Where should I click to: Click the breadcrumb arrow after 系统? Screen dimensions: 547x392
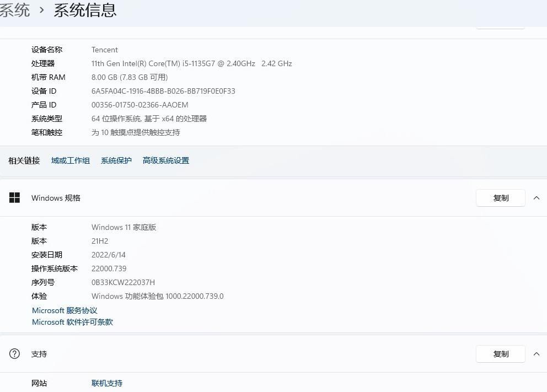(42, 10)
